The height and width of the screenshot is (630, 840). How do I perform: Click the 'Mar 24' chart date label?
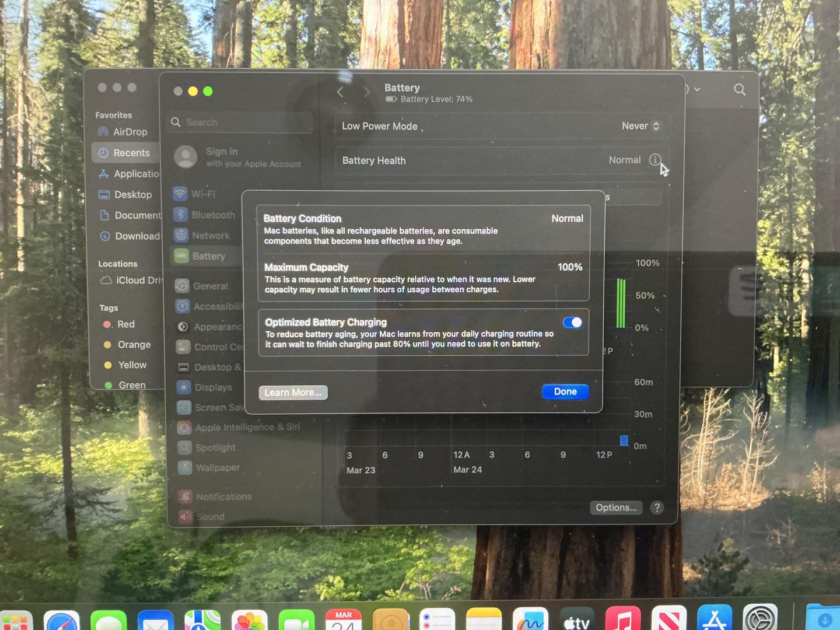(468, 470)
